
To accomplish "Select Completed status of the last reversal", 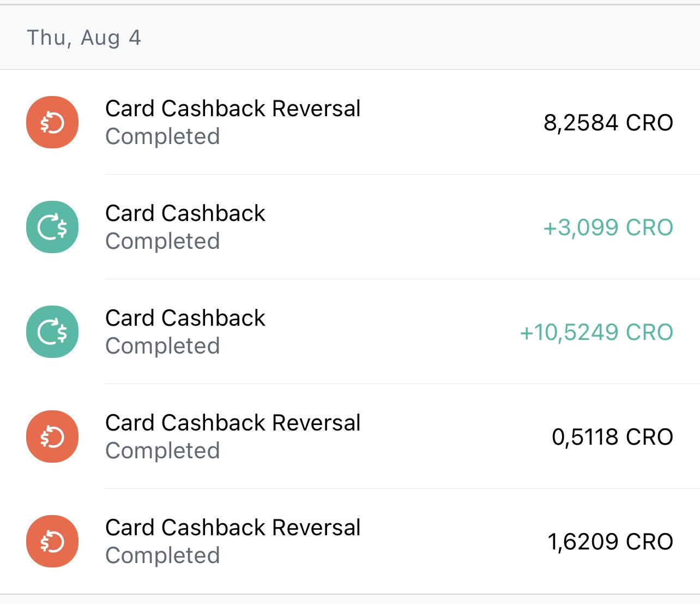I will [162, 555].
